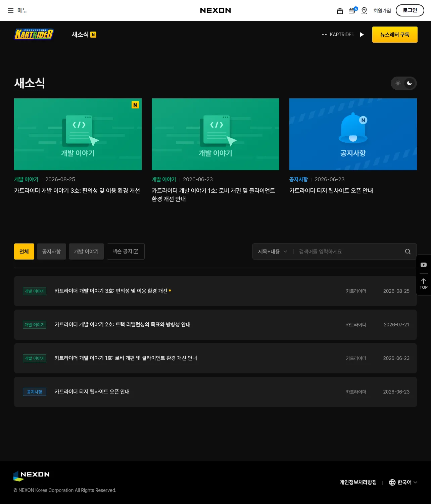Open the dotted more icon near KARTRIDER
Screen dimensions: 431x504
click(x=324, y=35)
